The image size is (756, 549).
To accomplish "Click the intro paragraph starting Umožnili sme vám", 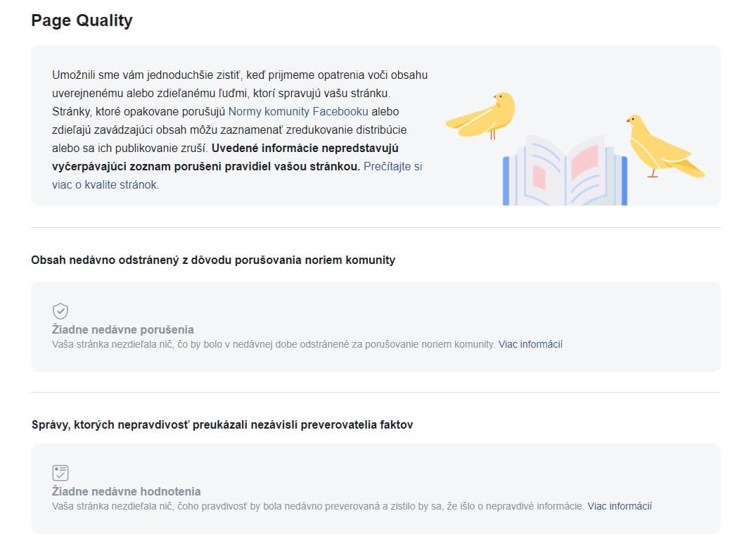I will pos(240,130).
